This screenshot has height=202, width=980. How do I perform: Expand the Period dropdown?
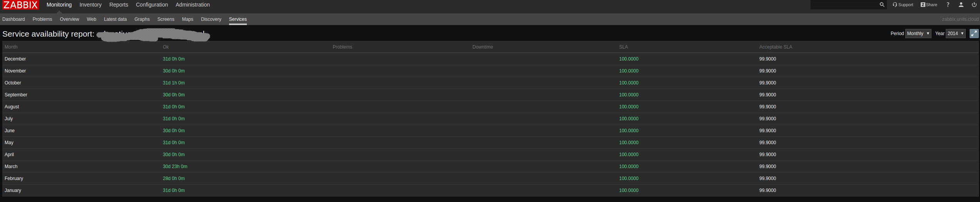[918, 34]
